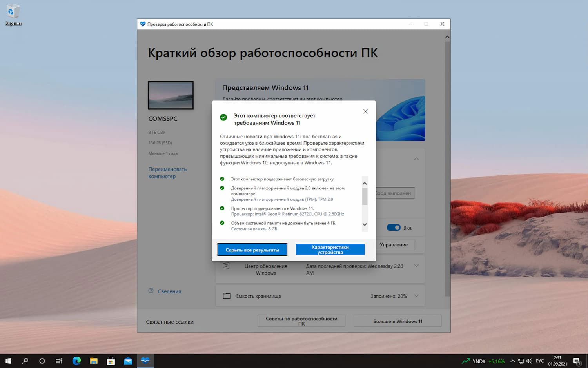The width and height of the screenshot is (588, 368).
Task: Open 'Сведения' about link
Action: click(169, 291)
